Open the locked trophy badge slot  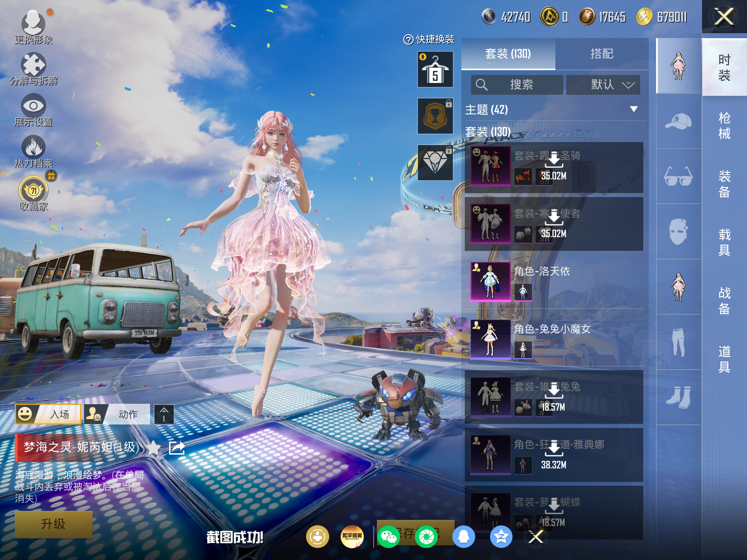(x=435, y=116)
